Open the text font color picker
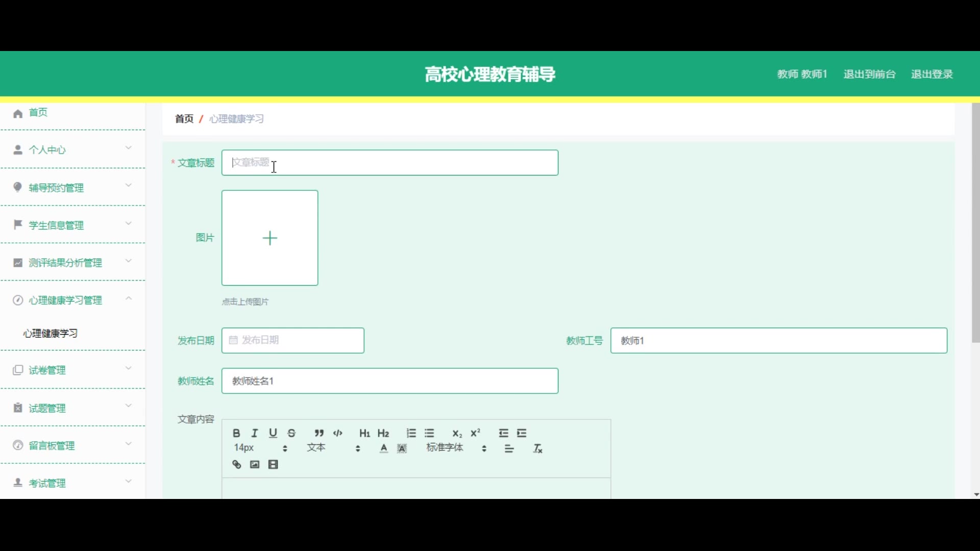This screenshot has width=980, height=551. pos(384,448)
